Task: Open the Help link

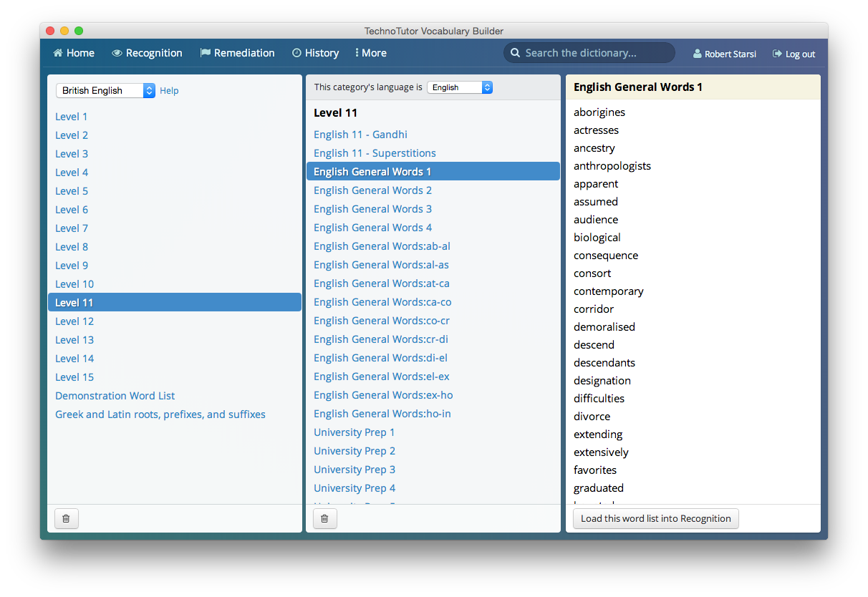Action: (x=169, y=90)
